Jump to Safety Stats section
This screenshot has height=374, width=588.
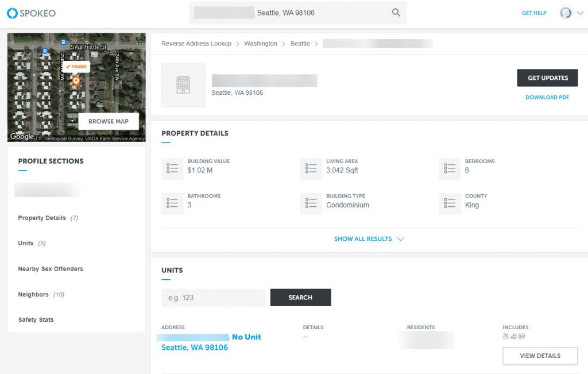coord(36,319)
